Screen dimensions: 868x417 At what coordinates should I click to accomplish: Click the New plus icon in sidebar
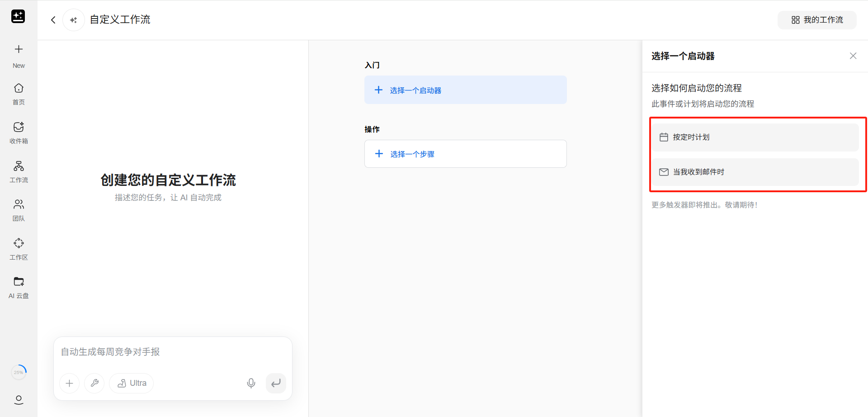pyautogui.click(x=19, y=49)
